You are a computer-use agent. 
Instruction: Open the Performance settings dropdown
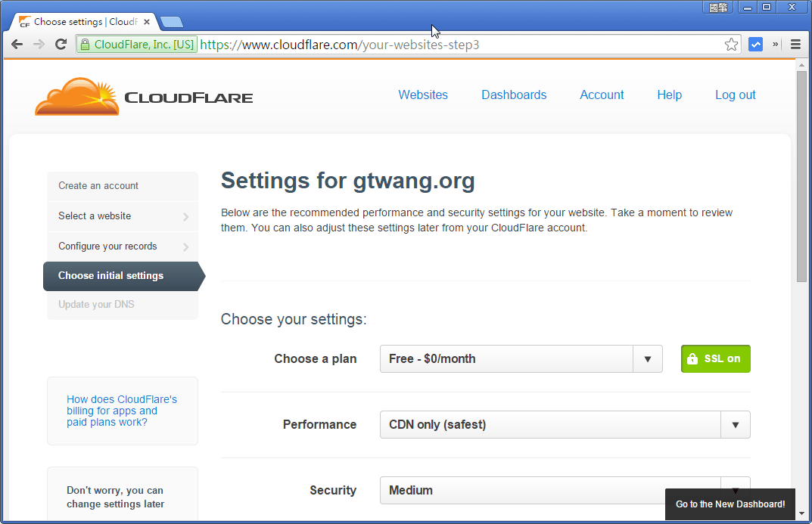(735, 424)
